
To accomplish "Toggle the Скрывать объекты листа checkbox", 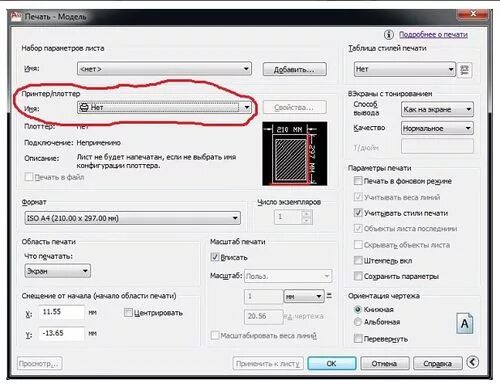I will coord(358,245).
